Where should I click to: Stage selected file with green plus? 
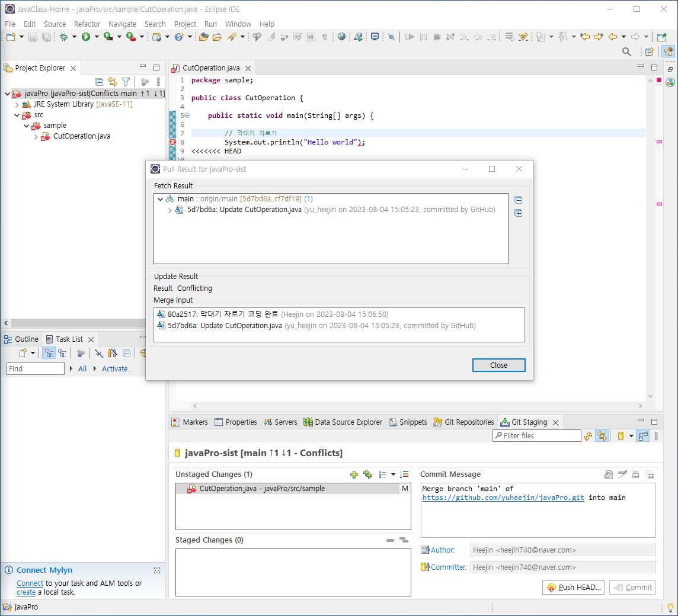click(354, 474)
